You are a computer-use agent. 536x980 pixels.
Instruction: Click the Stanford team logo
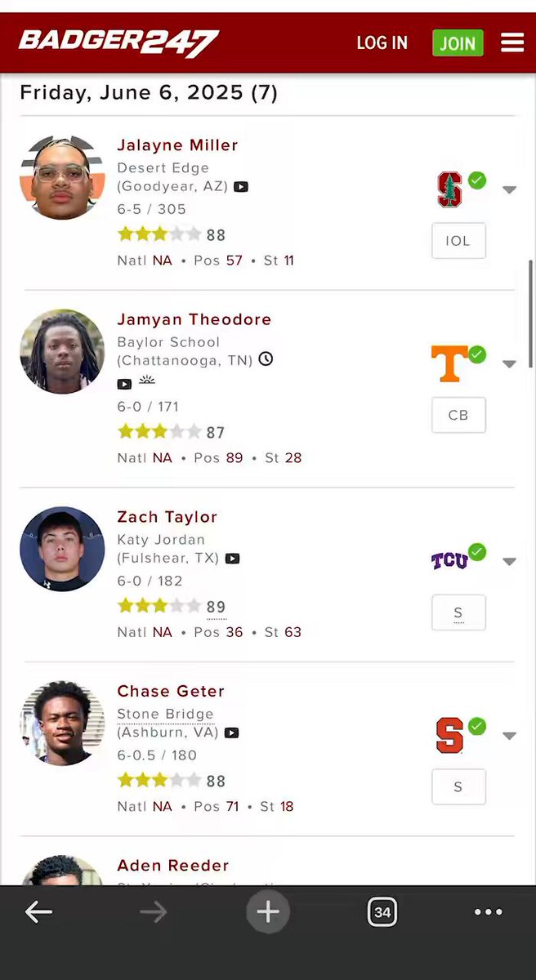click(x=450, y=189)
